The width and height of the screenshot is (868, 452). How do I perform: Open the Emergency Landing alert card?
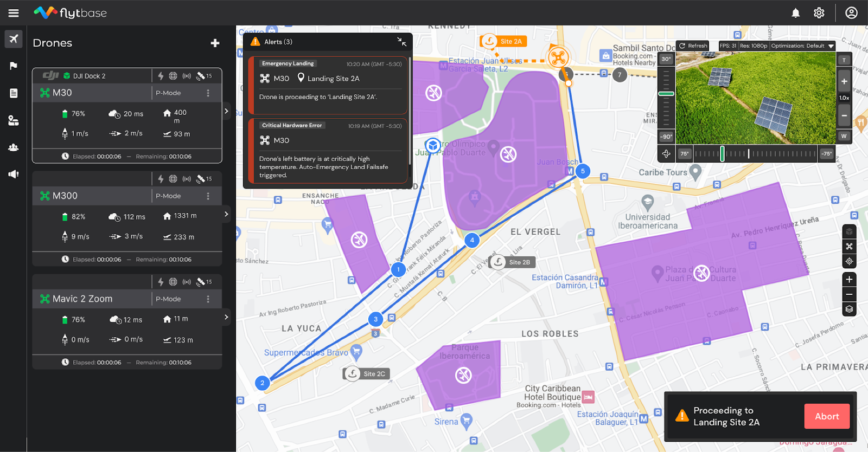[328, 85]
